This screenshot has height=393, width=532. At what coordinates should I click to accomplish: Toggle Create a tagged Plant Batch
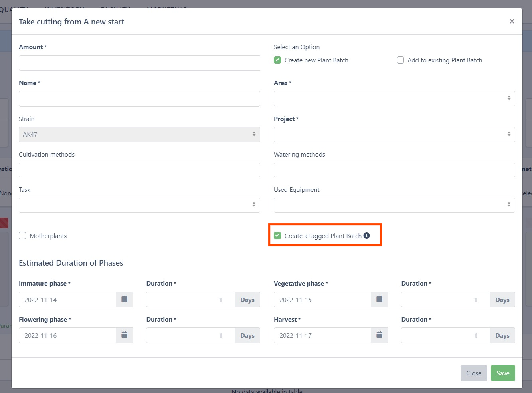pos(277,236)
